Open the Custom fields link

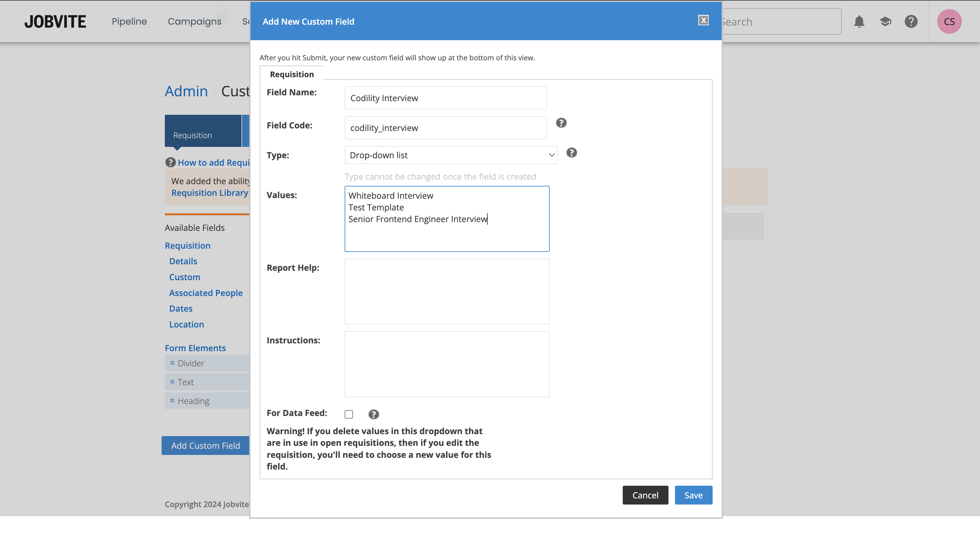click(185, 277)
